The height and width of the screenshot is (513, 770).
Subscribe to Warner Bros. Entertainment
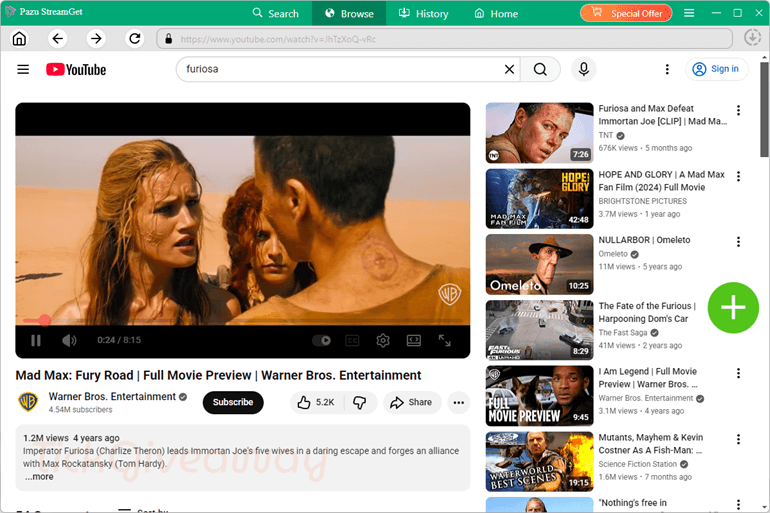pyautogui.click(x=233, y=402)
